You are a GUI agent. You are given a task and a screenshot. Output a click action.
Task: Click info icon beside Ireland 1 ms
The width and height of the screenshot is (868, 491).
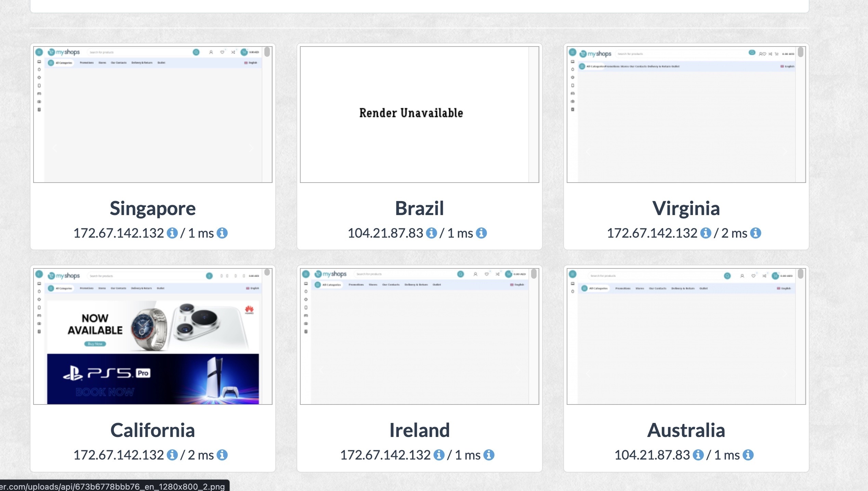[489, 455]
